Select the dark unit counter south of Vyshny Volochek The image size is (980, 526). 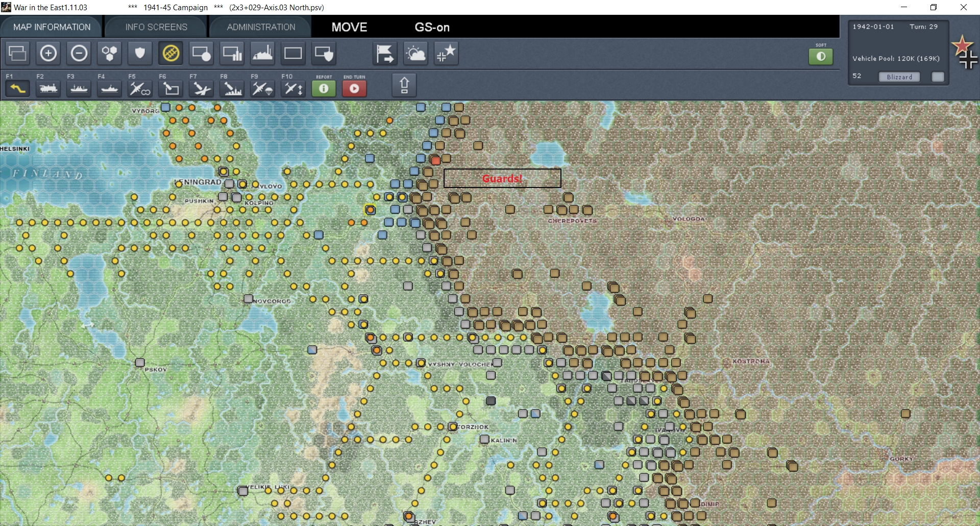pyautogui.click(x=491, y=401)
